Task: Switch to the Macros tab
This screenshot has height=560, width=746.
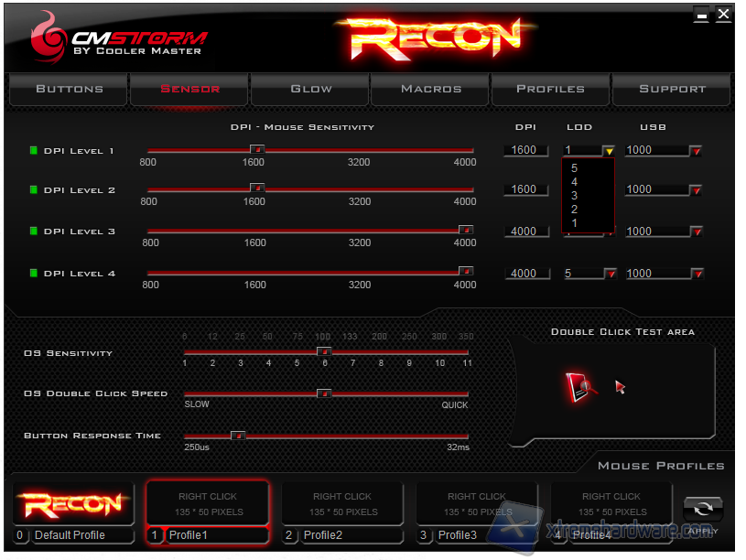Action: click(430, 89)
